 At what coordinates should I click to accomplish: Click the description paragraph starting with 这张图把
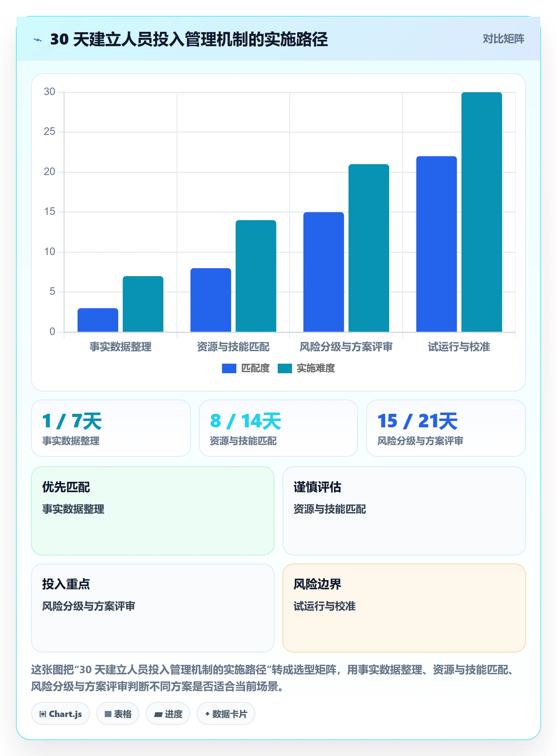275,678
